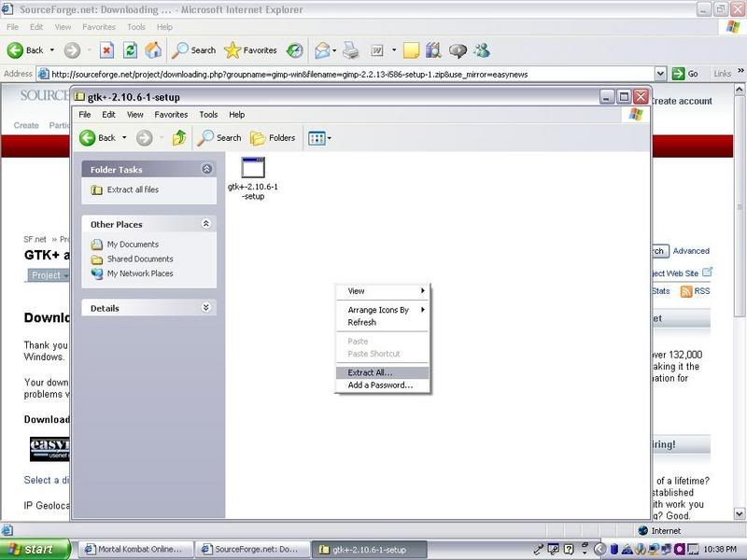The height and width of the screenshot is (560, 747).
Task: Open Arrange Icons By submenu
Action: pyautogui.click(x=383, y=310)
